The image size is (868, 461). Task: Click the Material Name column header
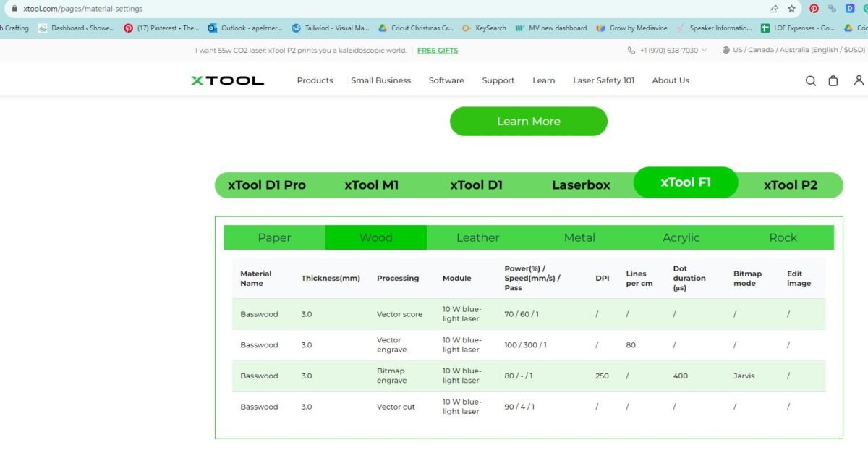(x=256, y=279)
